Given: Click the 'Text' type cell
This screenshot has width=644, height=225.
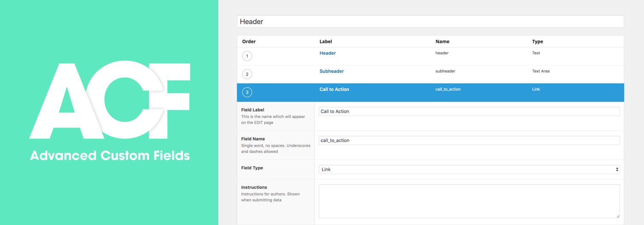Looking at the screenshot, I should [536, 53].
